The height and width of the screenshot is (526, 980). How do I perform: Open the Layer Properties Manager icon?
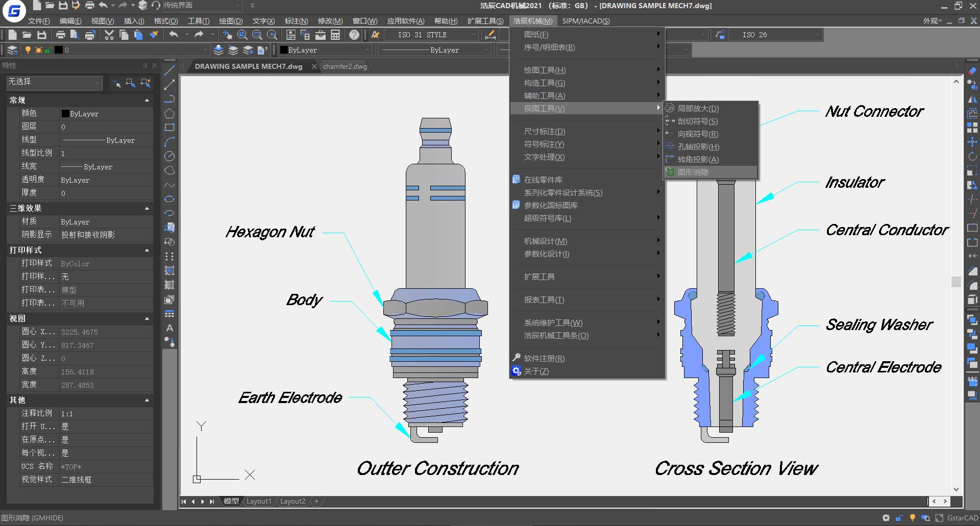(x=12, y=50)
